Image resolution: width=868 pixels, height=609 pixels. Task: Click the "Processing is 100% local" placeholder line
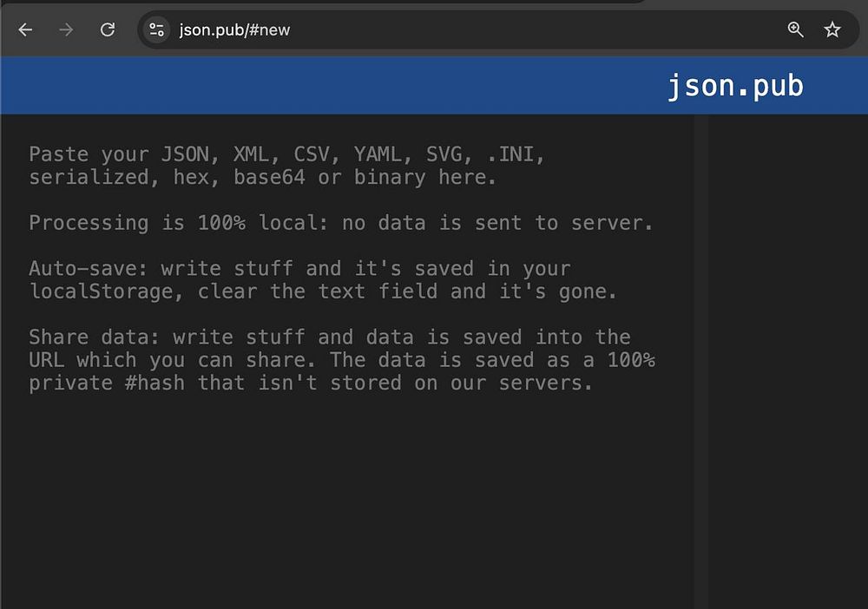[341, 223]
